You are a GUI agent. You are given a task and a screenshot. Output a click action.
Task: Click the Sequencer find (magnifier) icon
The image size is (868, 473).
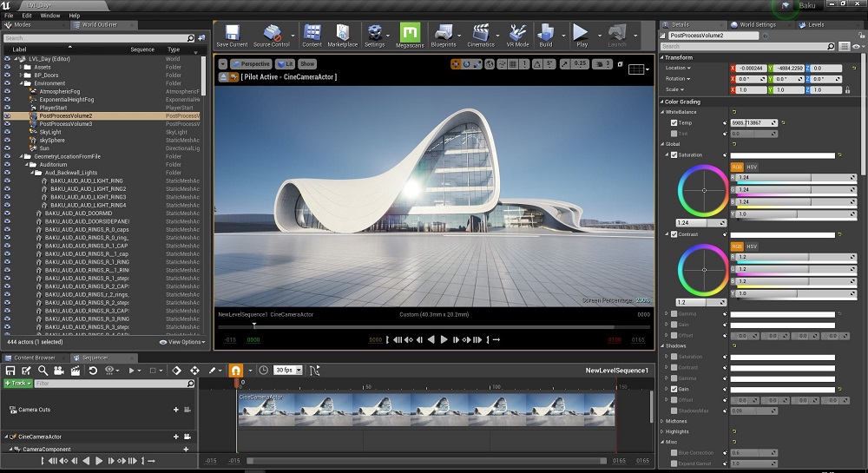click(x=43, y=370)
